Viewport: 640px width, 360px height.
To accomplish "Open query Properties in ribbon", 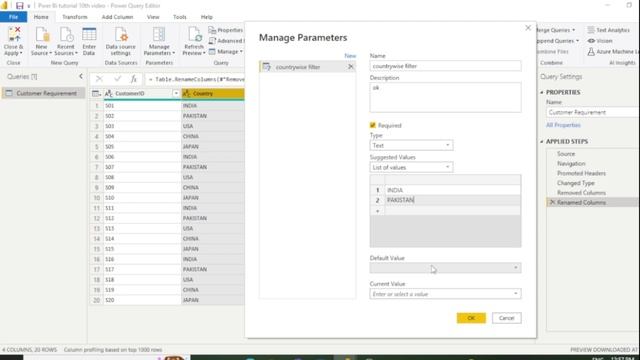I will [226, 30].
